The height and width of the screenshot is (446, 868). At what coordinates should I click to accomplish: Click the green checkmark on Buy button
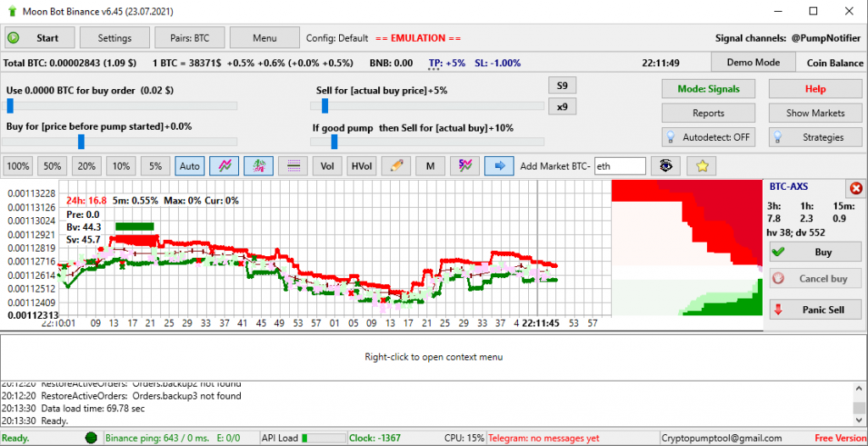pyautogui.click(x=778, y=252)
